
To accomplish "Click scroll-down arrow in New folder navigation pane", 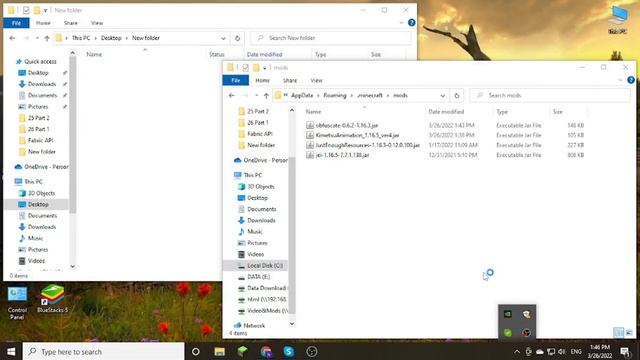I will [x=73, y=267].
